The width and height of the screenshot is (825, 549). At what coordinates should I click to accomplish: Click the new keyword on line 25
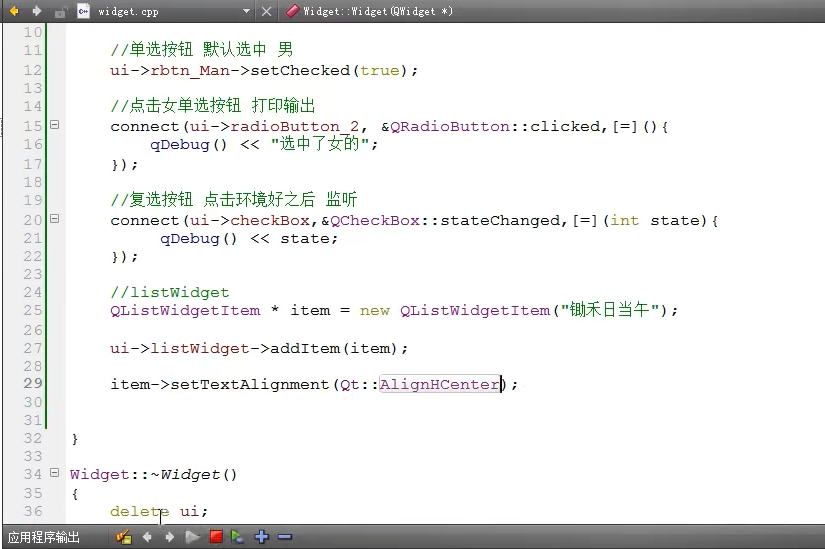click(x=375, y=311)
